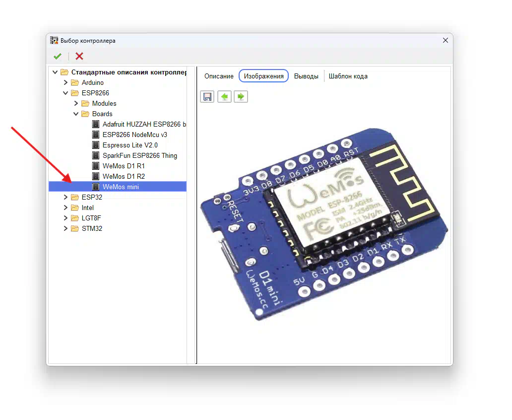Collapse the Boards folder
The height and width of the screenshot is (420, 512).
(76, 114)
